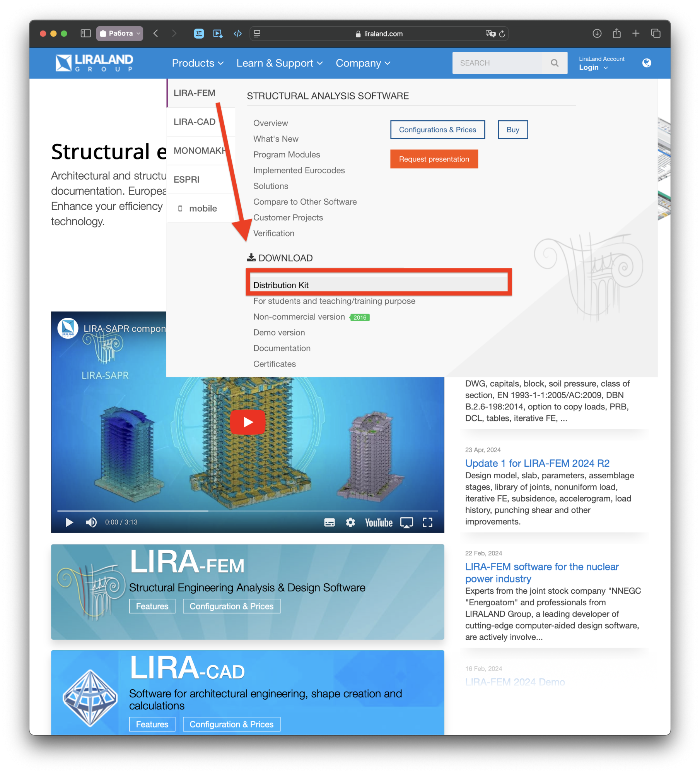The image size is (700, 774).
Task: Click the search magnifier icon
Action: click(554, 63)
